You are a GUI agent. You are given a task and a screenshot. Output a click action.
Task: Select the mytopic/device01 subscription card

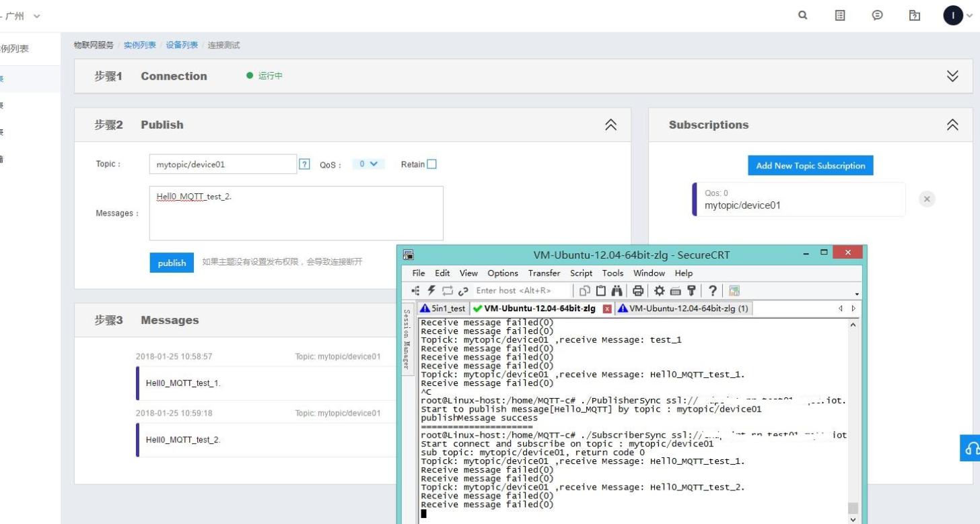pyautogui.click(x=799, y=199)
